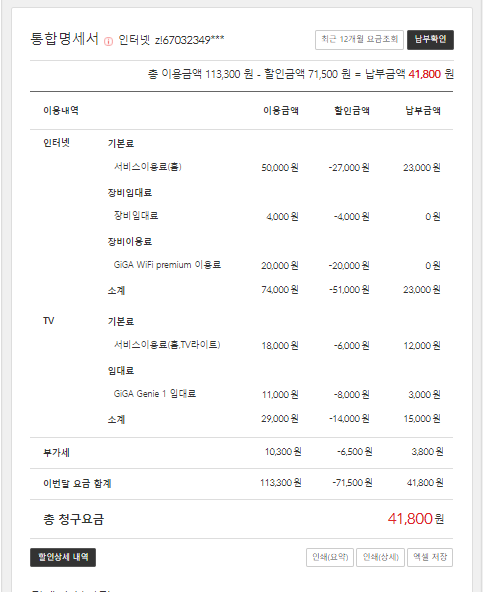Save as Excel with 엑셀 저장

point(430,557)
